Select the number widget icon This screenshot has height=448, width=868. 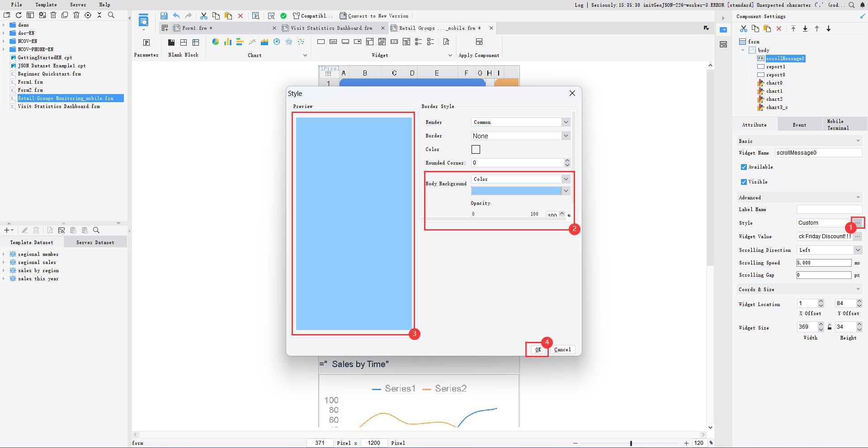(x=394, y=42)
